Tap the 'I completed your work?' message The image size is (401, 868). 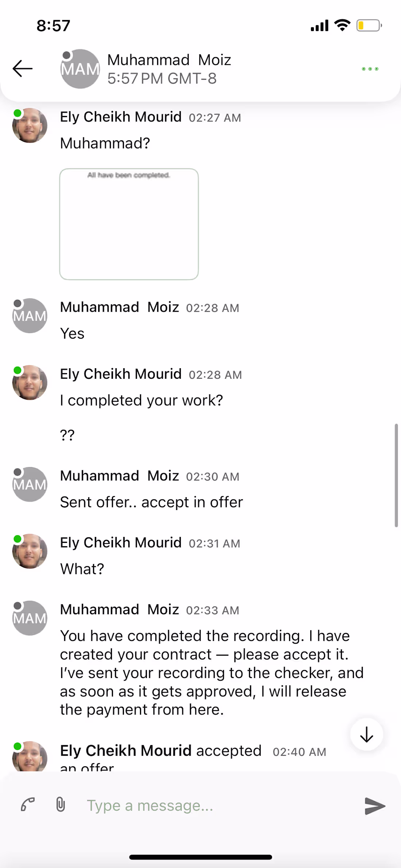coord(141,400)
